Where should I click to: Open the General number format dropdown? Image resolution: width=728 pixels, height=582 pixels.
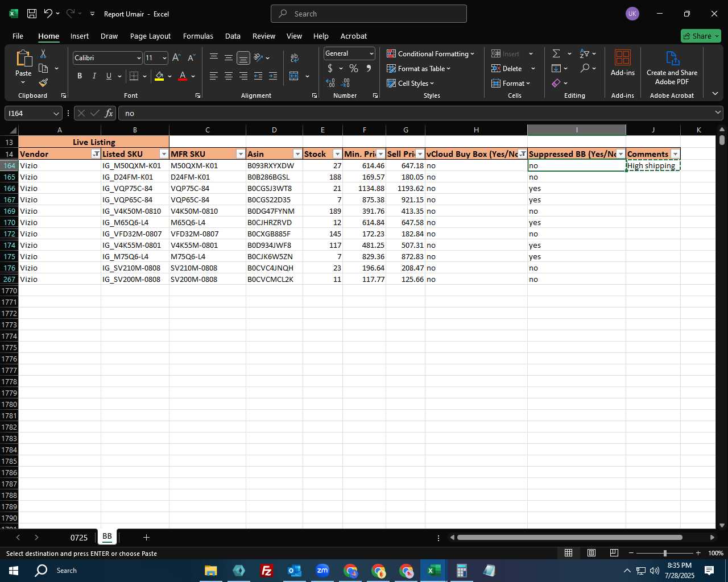[x=371, y=53]
